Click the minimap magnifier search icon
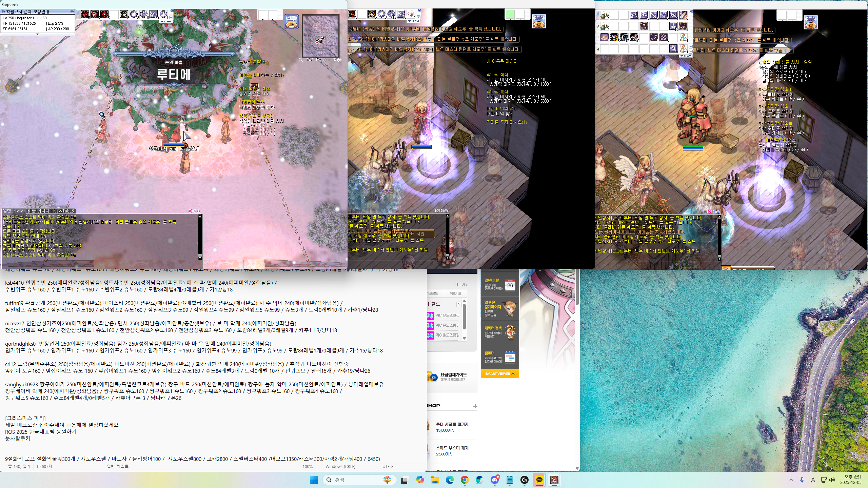Image resolution: width=868 pixels, height=488 pixels. pos(301,60)
